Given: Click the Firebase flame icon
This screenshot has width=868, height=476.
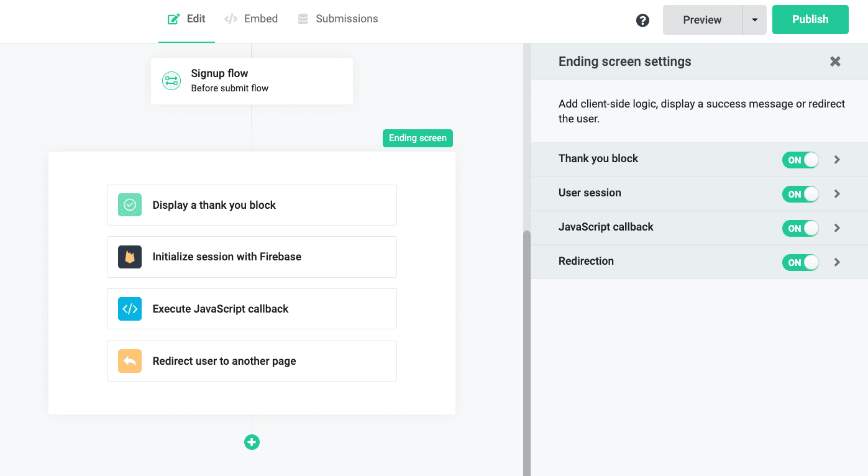Looking at the screenshot, I should [x=130, y=257].
